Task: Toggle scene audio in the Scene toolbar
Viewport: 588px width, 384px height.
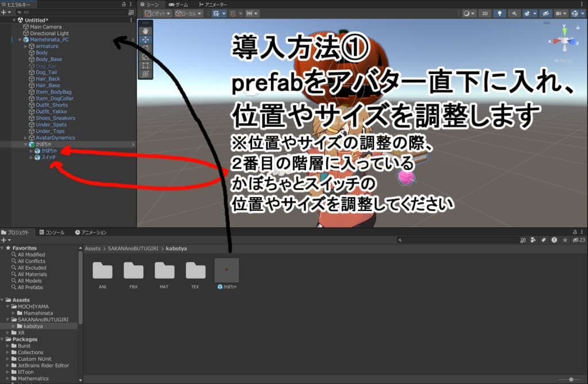Action: pyautogui.click(x=514, y=14)
